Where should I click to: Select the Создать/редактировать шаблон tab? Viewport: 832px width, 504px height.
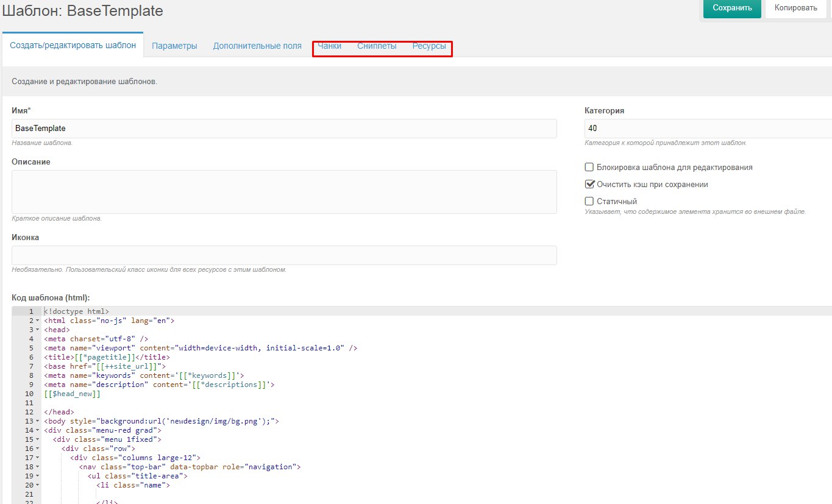pyautogui.click(x=73, y=45)
